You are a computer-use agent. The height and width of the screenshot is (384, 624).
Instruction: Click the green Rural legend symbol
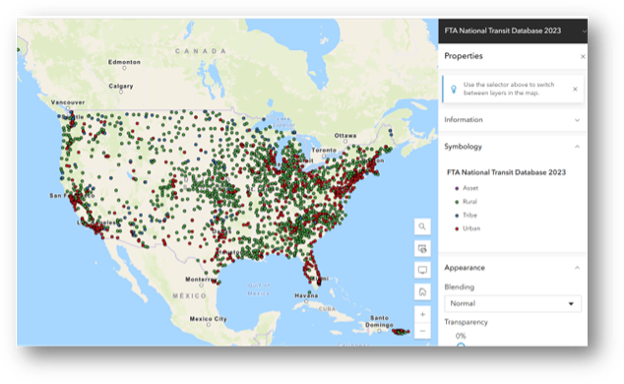click(456, 202)
